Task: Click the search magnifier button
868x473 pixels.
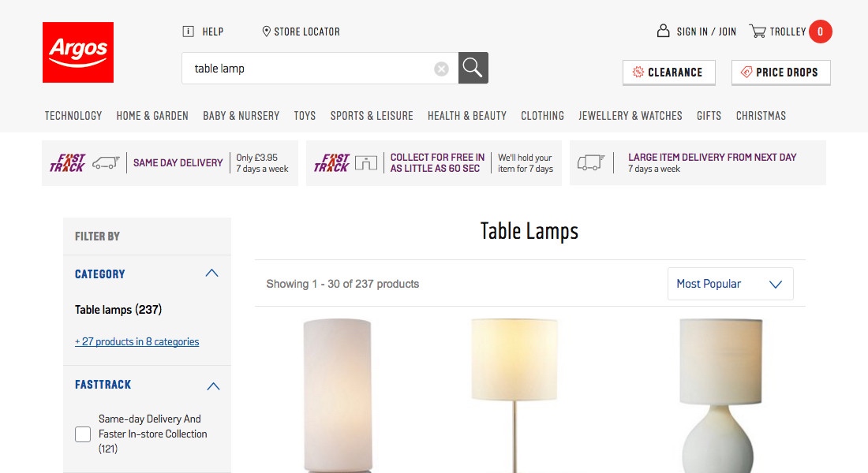Action: point(473,68)
